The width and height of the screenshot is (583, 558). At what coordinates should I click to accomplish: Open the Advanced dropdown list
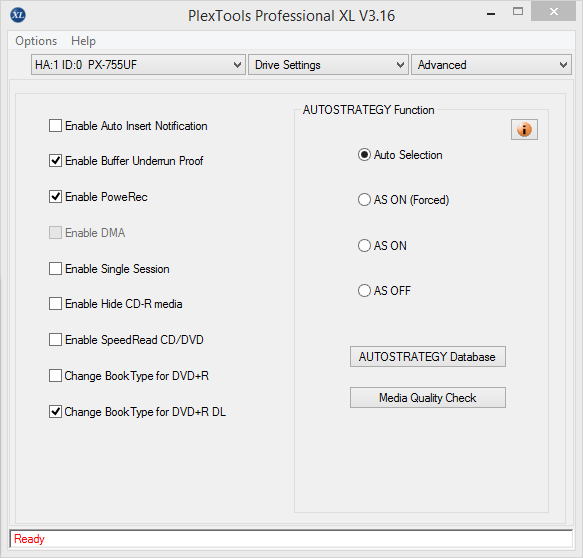pos(491,65)
